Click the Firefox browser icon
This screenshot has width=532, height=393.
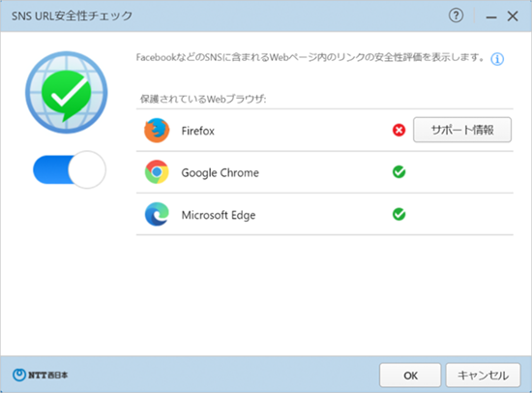(157, 131)
